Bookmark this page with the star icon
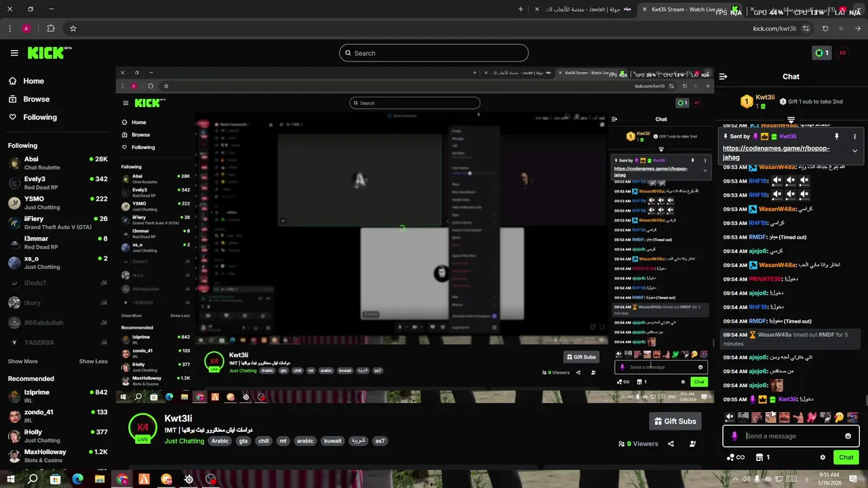Image resolution: width=868 pixels, height=488 pixels. click(x=73, y=28)
